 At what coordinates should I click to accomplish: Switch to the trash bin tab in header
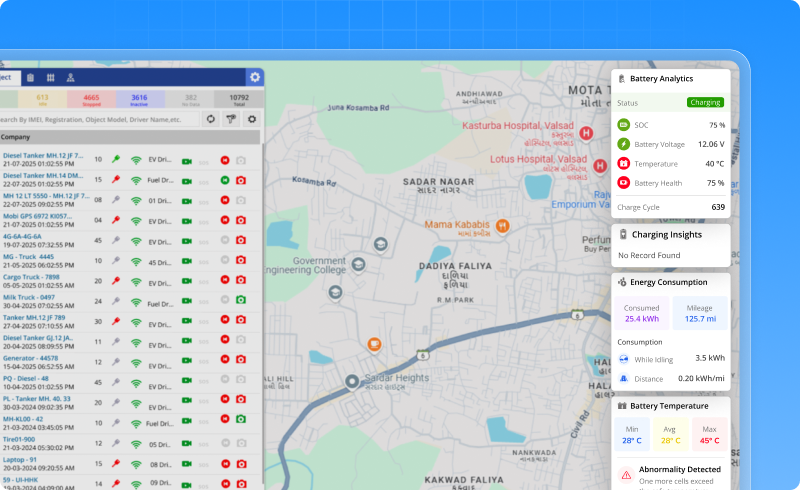[x=30, y=77]
